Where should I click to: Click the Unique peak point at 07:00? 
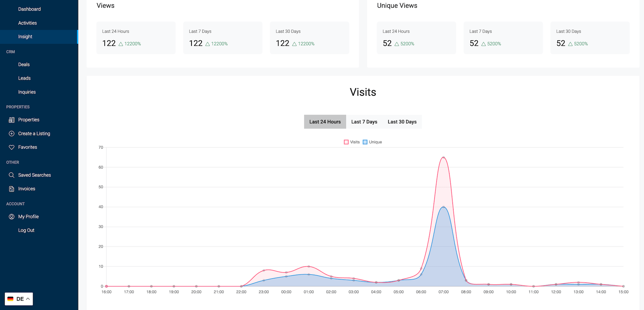443,207
